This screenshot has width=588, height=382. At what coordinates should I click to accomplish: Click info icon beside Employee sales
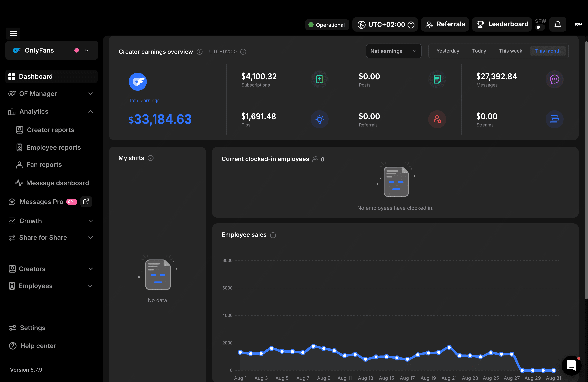tap(273, 235)
